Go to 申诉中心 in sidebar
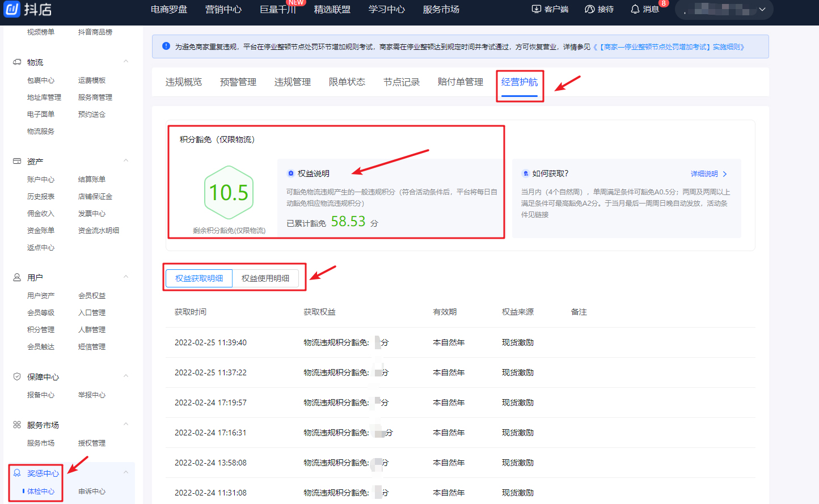819x504 pixels. 92,492
